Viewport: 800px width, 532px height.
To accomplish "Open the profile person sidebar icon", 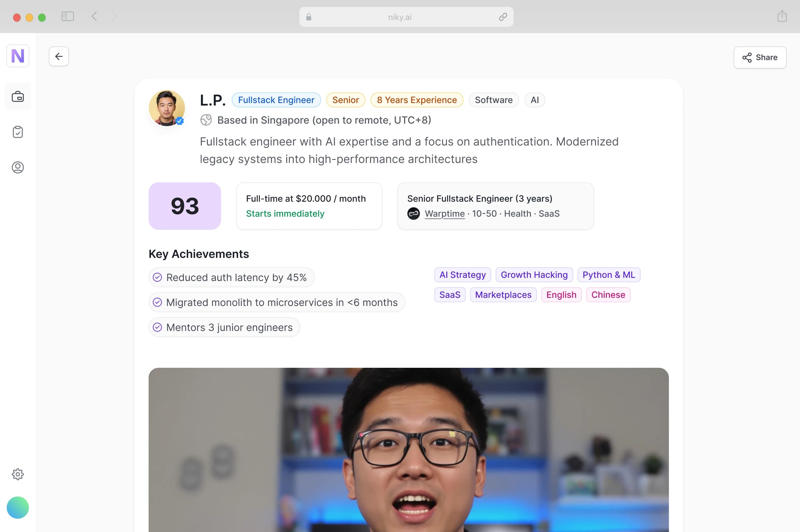I will 18,167.
